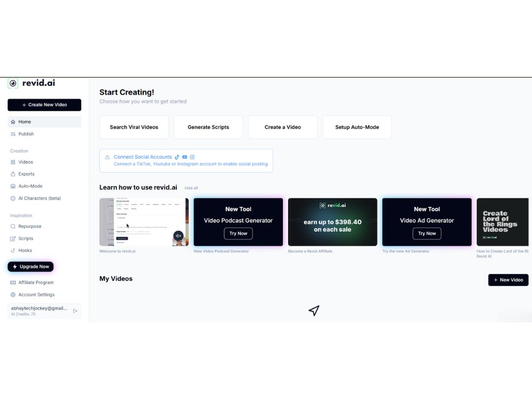Click the Hooks hook icon
532x399 pixels.
click(x=13, y=251)
